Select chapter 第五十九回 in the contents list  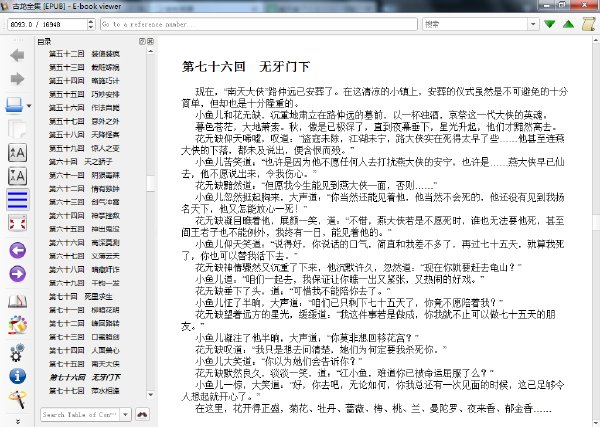coord(84,148)
